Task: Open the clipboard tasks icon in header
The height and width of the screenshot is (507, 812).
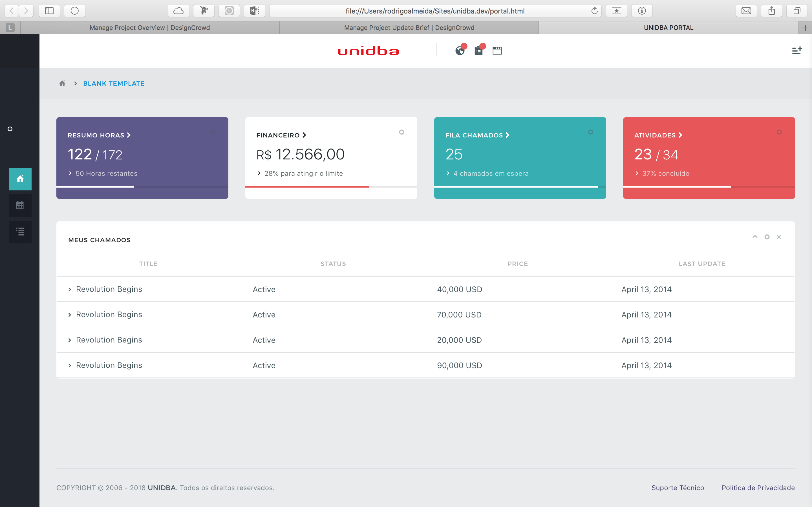Action: click(x=478, y=51)
